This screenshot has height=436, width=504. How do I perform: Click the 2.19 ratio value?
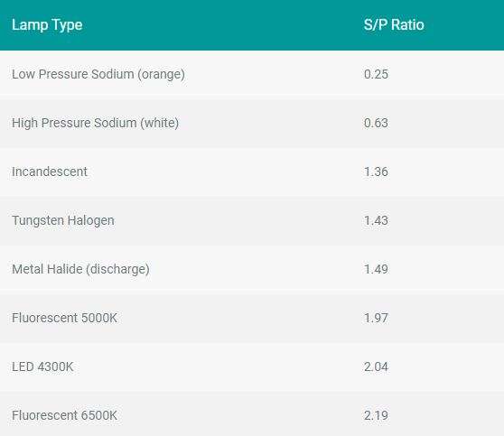[376, 415]
